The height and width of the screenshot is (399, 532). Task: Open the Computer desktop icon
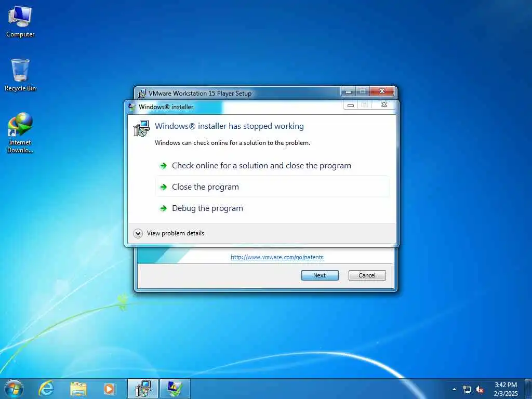point(20,22)
